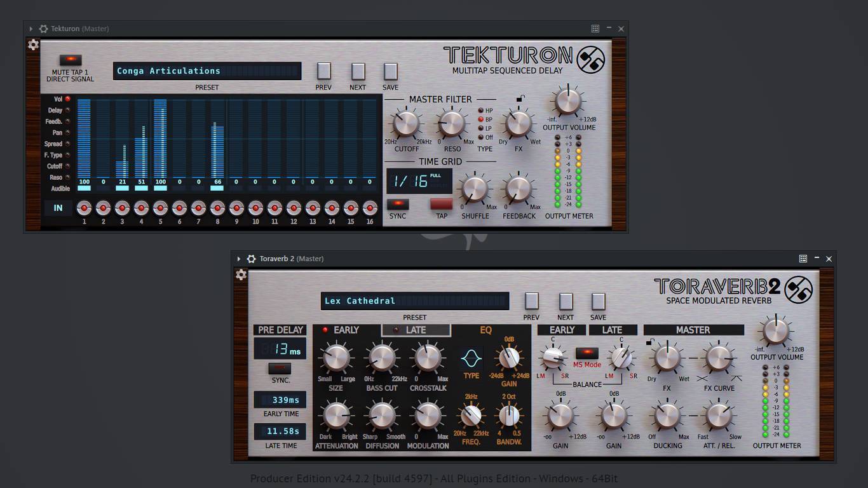Click the Tekturon output volume knob

coord(568,101)
